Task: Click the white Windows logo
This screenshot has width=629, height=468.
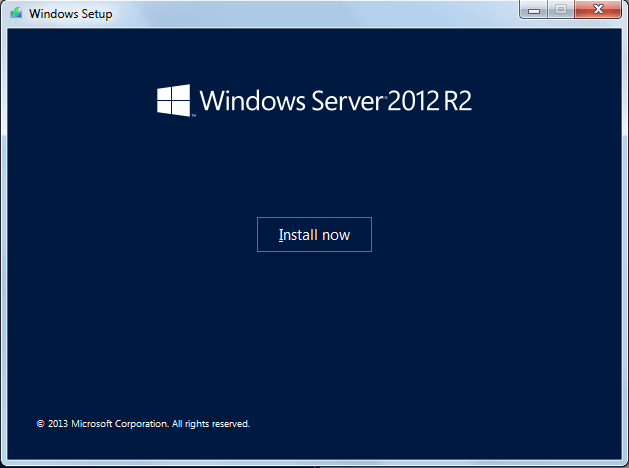Action: [174, 100]
